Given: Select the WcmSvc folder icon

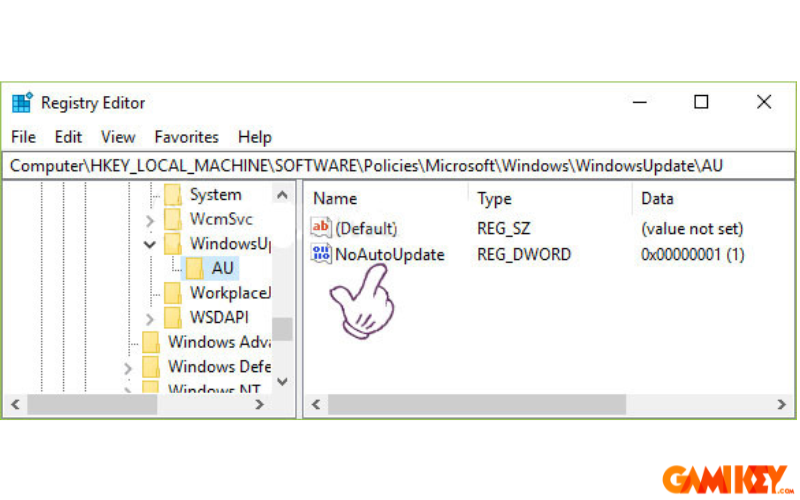Looking at the screenshot, I should click(x=173, y=219).
